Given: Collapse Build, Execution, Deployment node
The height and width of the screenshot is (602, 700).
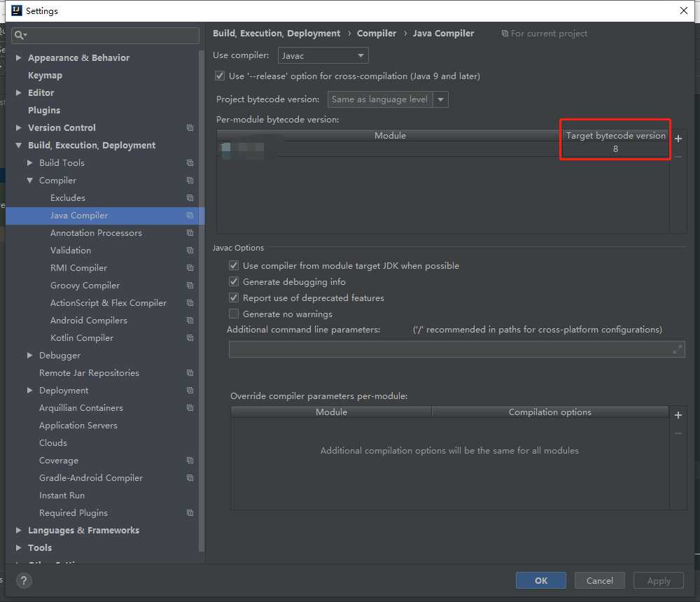Looking at the screenshot, I should coord(18,145).
